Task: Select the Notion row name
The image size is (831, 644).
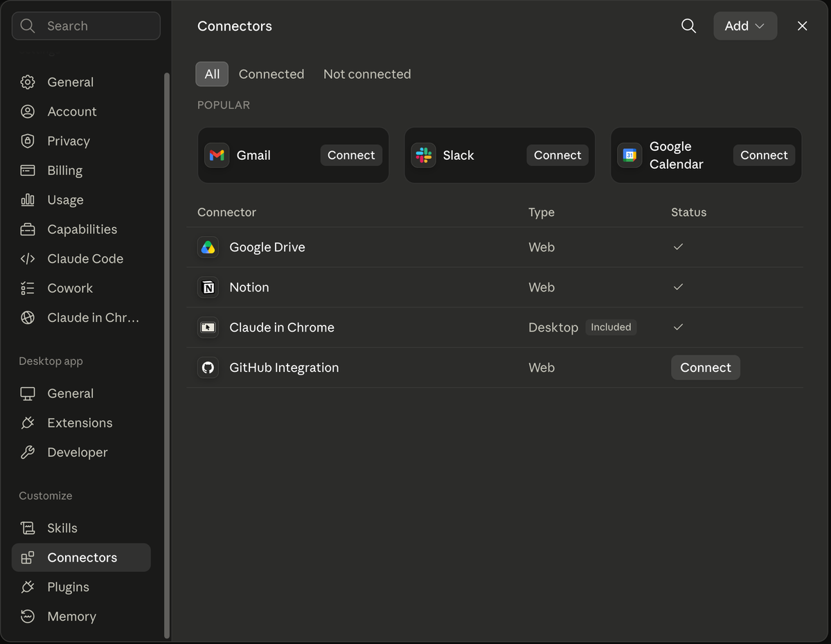Action: [249, 287]
